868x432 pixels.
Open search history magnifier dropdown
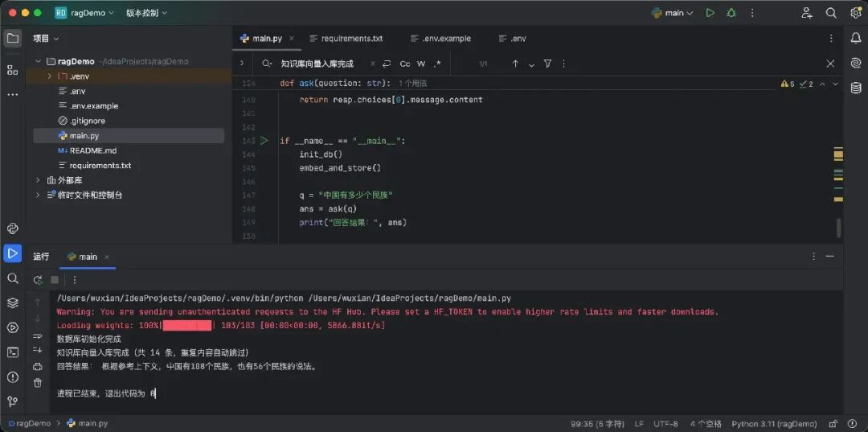click(x=268, y=64)
